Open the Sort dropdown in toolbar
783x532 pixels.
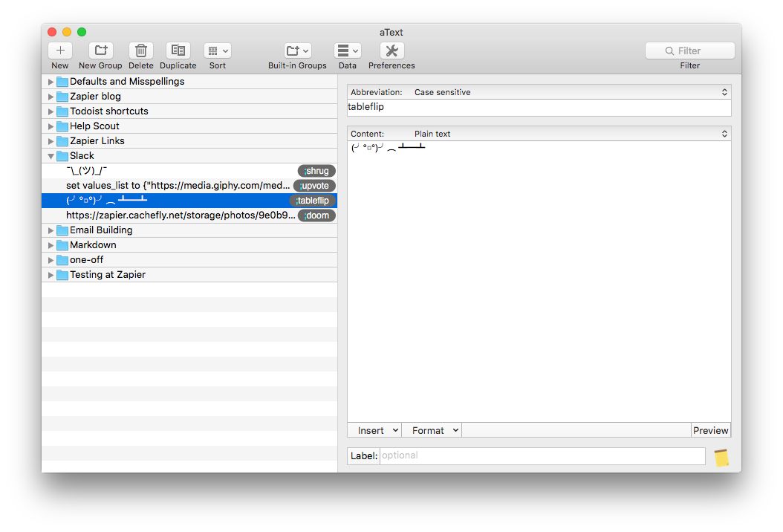coord(217,51)
